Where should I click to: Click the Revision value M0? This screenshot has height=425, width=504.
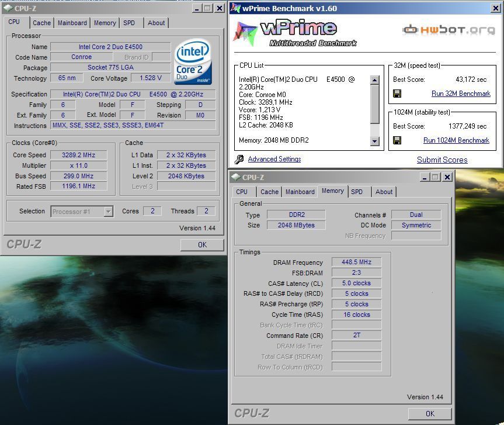coord(200,115)
